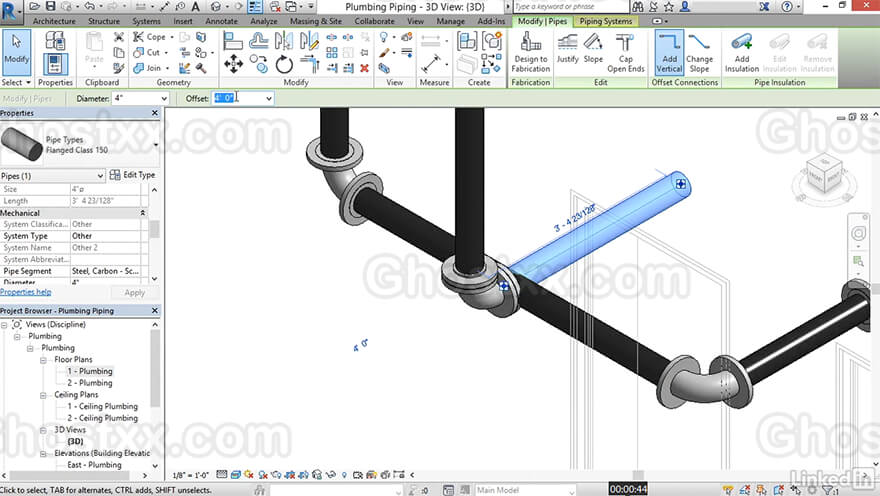The height and width of the screenshot is (496, 880).
Task: Collapse the Floor Plans tree node
Action: 43,360
